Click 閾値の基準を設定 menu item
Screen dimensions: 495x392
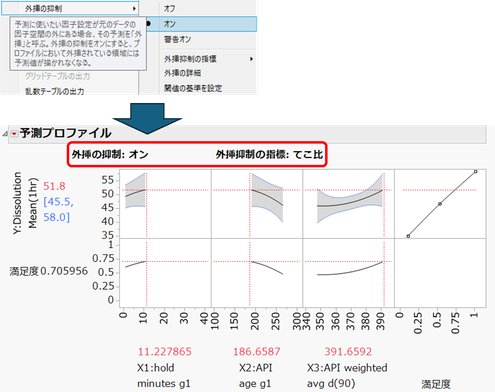193,88
